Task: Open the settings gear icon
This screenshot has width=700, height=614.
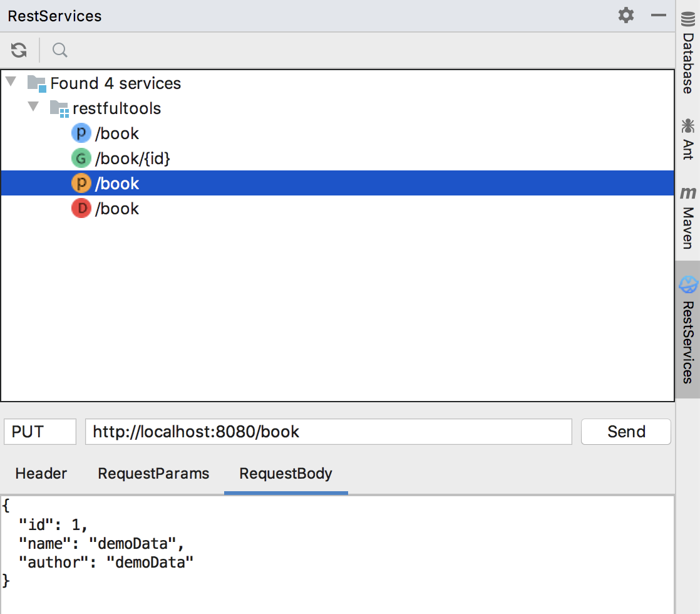Action: (625, 16)
